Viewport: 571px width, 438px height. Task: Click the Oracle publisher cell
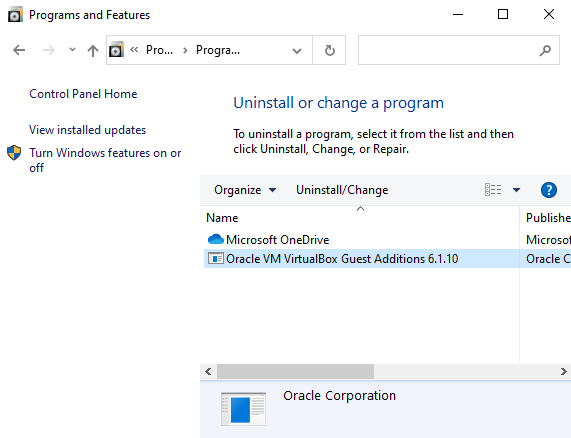pyautogui.click(x=548, y=259)
